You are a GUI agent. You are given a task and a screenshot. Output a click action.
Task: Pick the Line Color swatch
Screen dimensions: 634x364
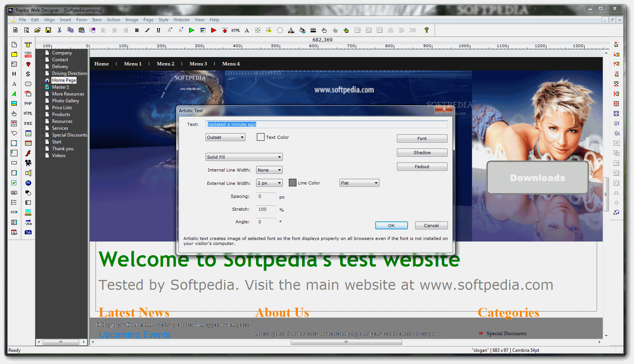click(x=293, y=183)
